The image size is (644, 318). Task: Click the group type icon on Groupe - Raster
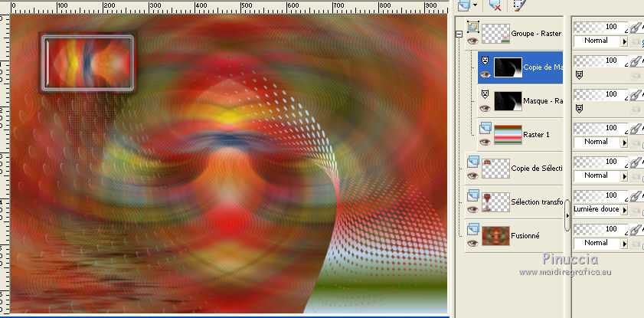[x=473, y=27]
